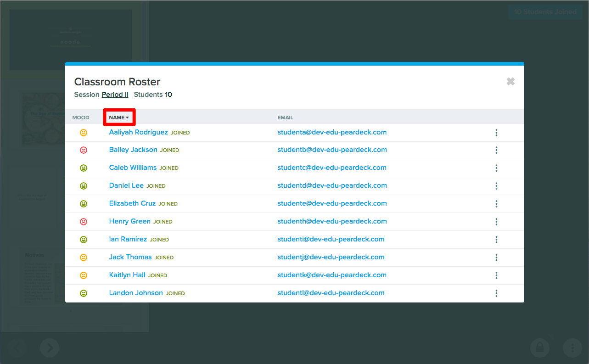Viewport: 589px width, 364px height.
Task: Click Henry Green's red mood face icon
Action: pos(84,222)
